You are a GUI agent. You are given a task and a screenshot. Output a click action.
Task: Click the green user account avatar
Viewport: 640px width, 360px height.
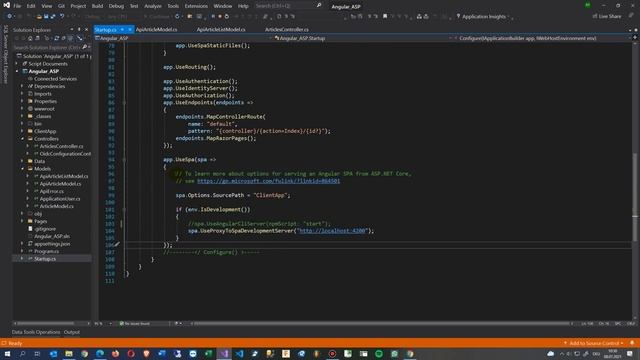tap(587, 5)
